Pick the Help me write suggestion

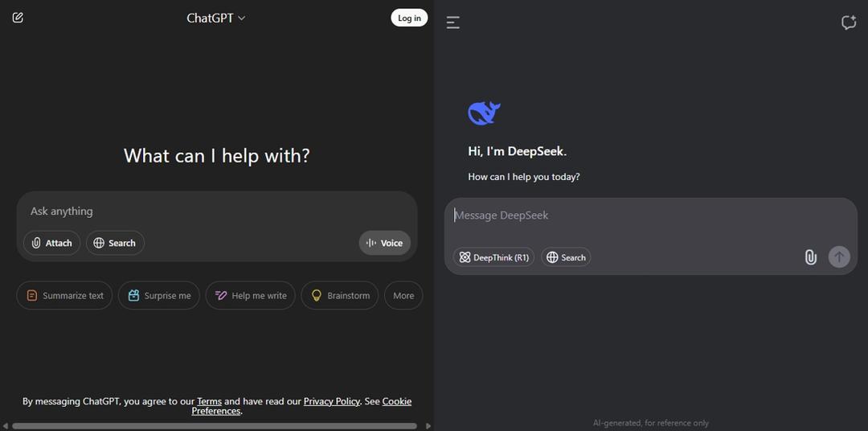click(x=250, y=295)
